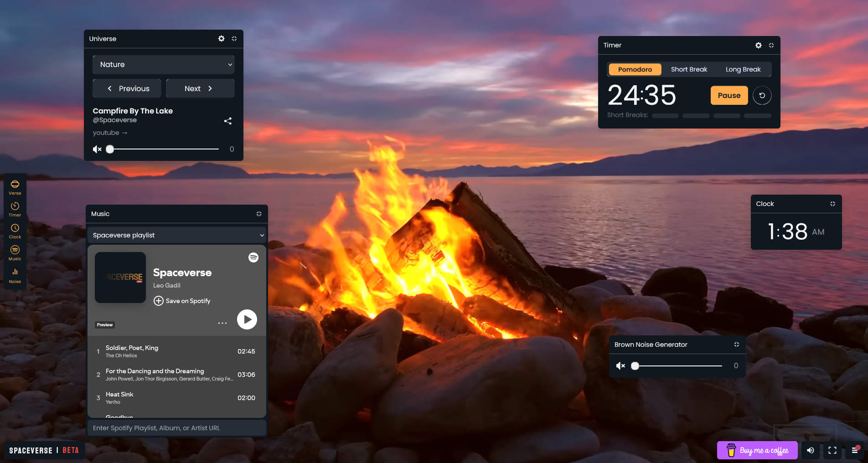Go to the Previous scene
The image size is (868, 463).
[x=127, y=88]
